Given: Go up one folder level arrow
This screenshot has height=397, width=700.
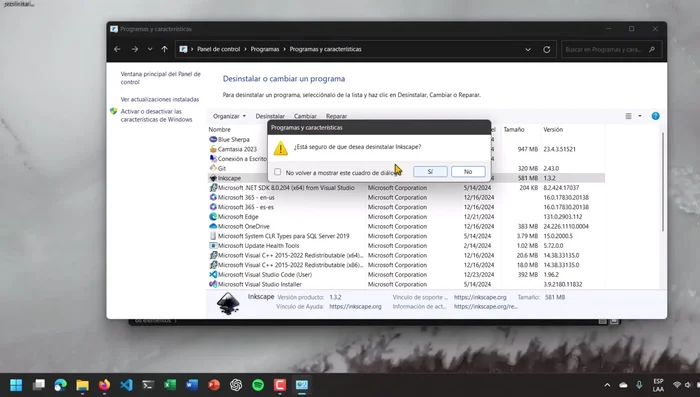Looking at the screenshot, I should (x=164, y=49).
